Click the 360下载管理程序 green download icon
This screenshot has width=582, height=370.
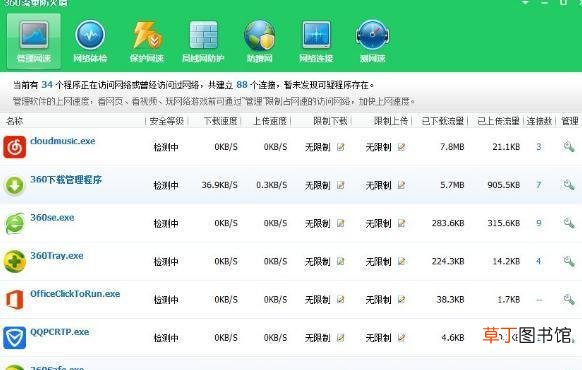[x=14, y=185]
